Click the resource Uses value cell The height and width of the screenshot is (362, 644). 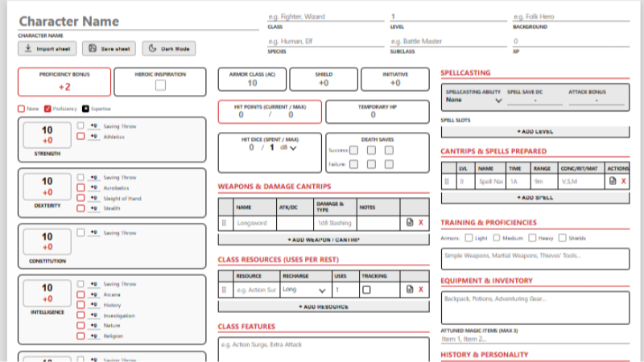(x=345, y=290)
